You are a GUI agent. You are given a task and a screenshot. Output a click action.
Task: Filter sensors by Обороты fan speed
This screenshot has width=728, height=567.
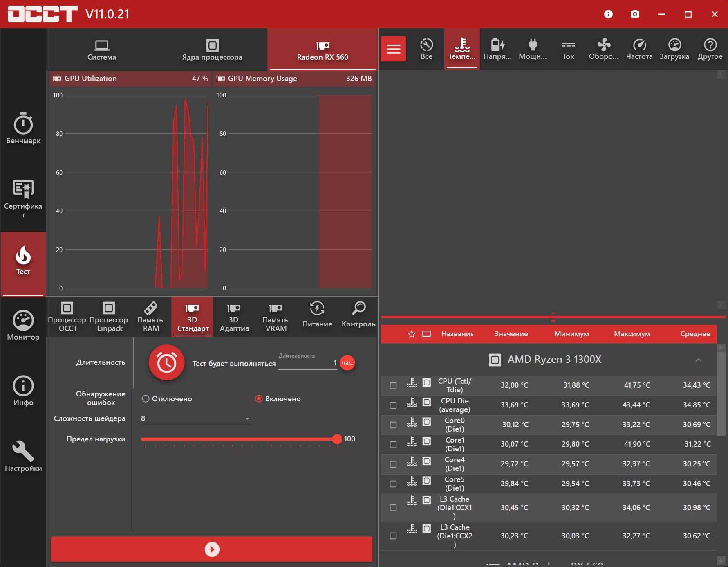pos(604,49)
